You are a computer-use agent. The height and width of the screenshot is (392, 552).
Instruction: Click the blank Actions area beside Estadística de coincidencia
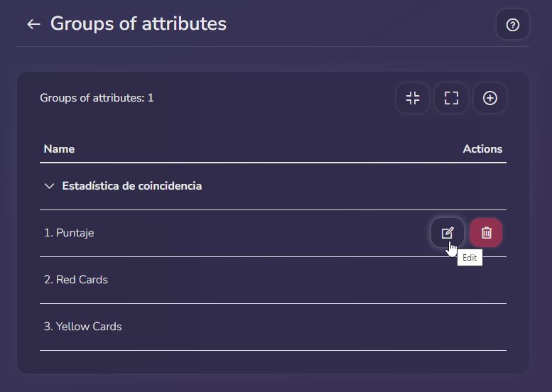(x=467, y=186)
